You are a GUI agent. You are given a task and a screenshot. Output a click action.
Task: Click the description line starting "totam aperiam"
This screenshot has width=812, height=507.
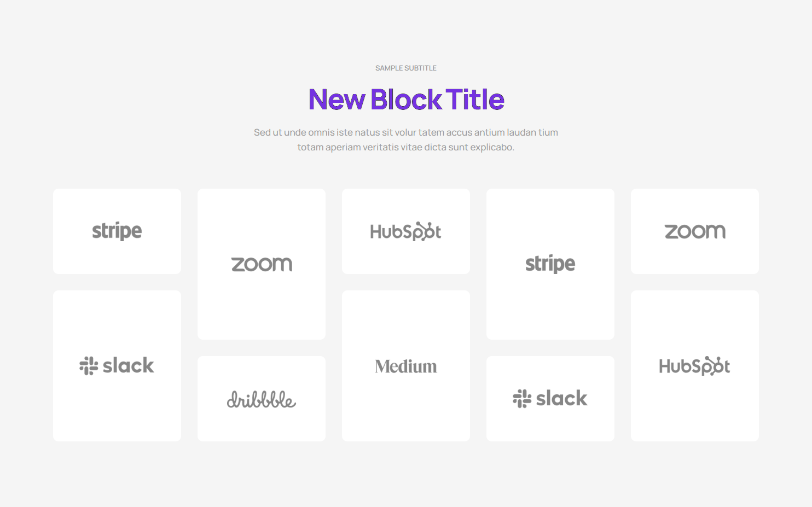click(406, 147)
